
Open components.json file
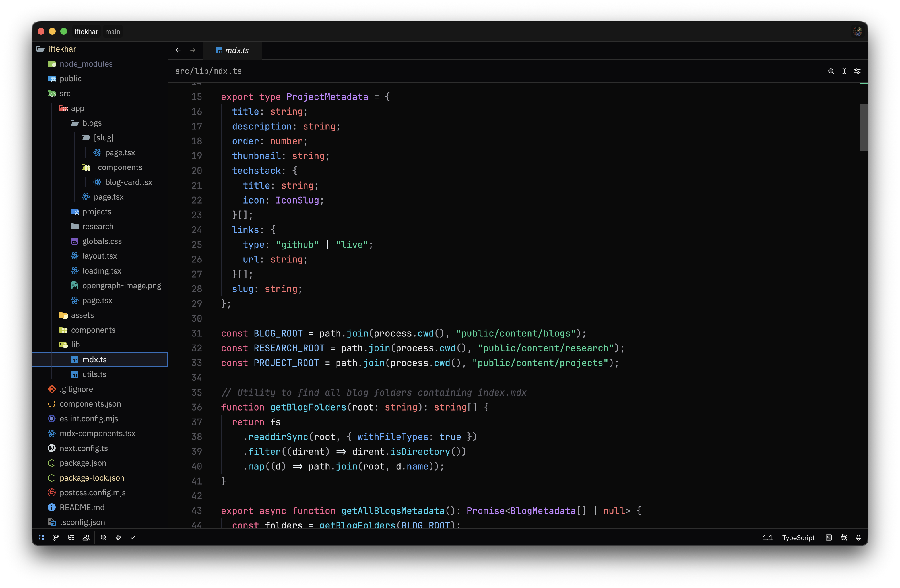[x=100, y=403]
